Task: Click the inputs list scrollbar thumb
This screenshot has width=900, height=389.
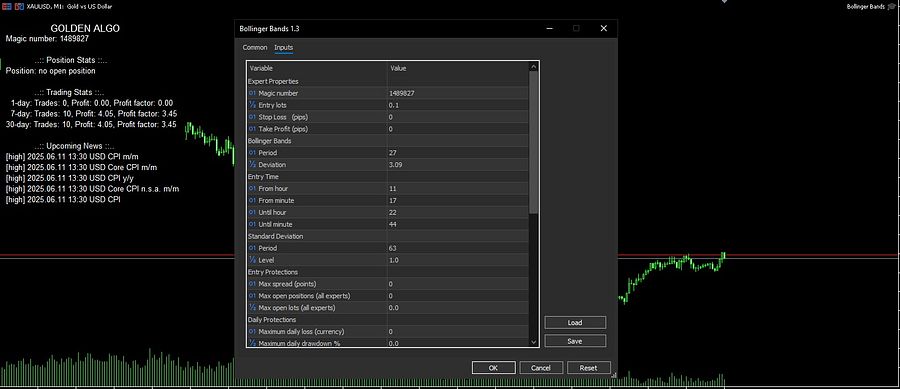Action: [x=534, y=142]
